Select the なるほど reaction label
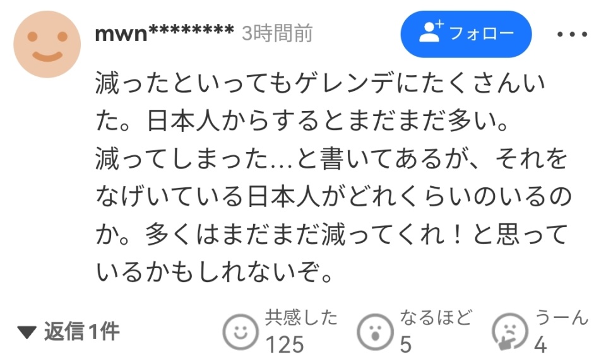This screenshot has height=364, width=606. tap(436, 317)
